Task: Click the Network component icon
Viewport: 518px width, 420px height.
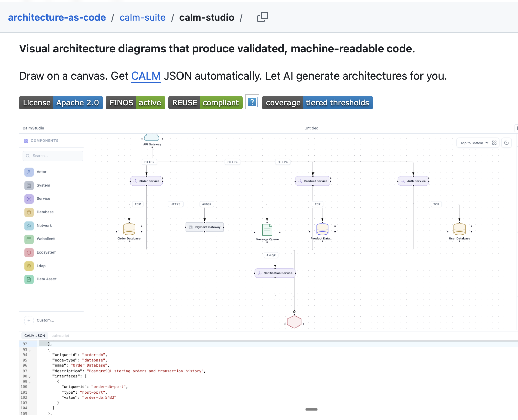Action: click(29, 226)
